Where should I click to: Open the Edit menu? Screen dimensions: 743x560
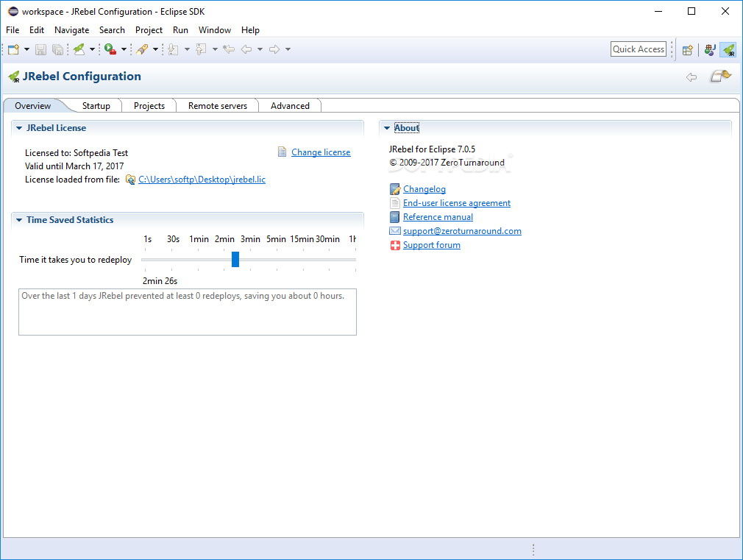37,30
